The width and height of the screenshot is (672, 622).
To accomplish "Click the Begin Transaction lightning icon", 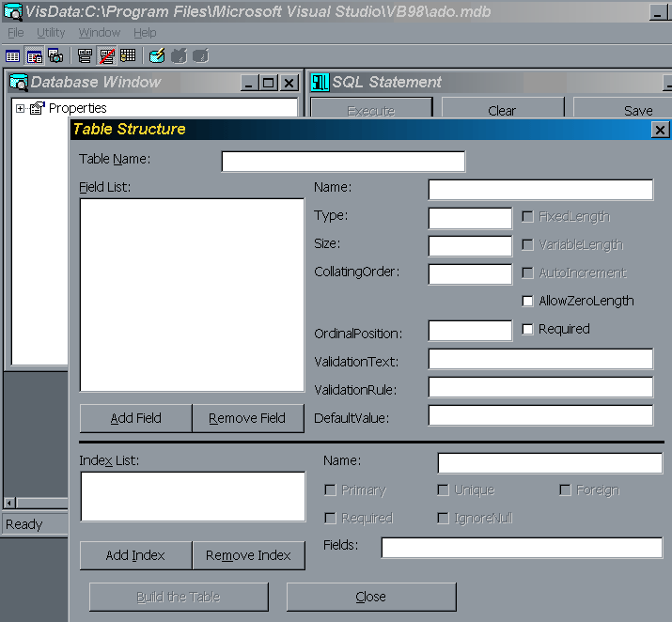I will [x=157, y=56].
